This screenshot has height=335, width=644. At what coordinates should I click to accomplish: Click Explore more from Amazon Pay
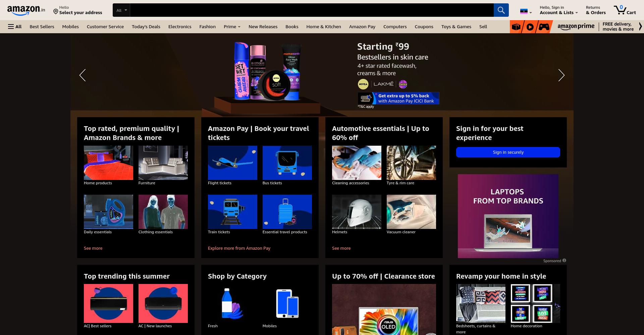(239, 248)
